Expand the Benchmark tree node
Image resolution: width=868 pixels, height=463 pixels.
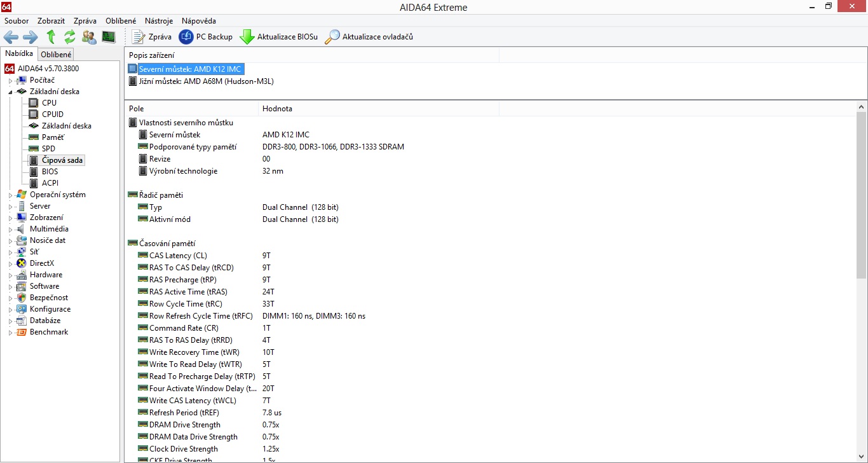[x=10, y=333]
